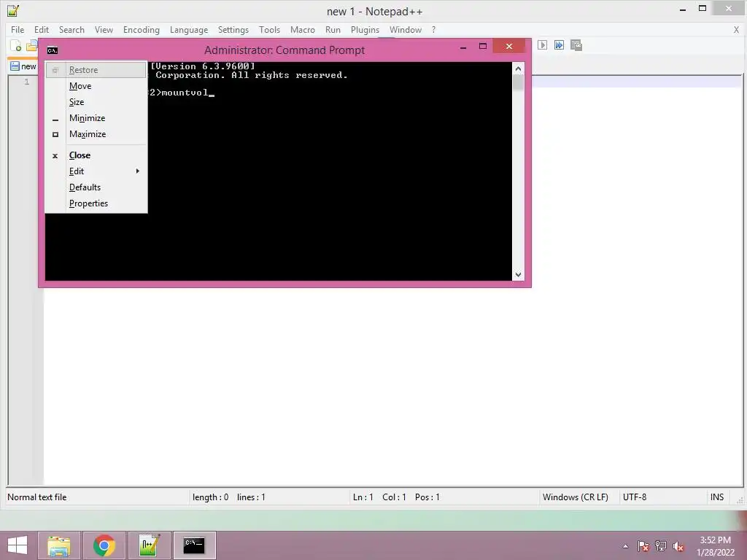Open the Macro menu
This screenshot has width=747, height=560.
303,29
